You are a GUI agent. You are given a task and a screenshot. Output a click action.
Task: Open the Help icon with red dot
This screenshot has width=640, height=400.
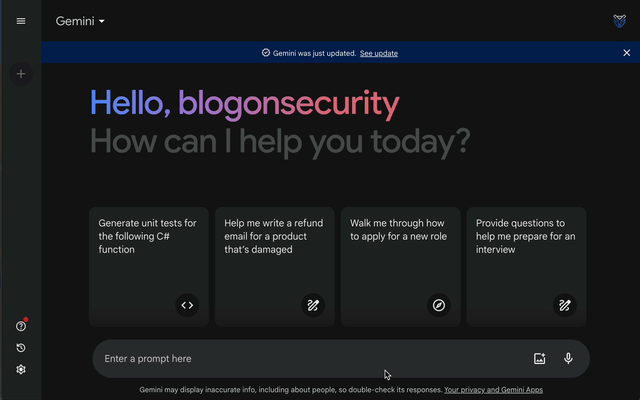coord(21,326)
